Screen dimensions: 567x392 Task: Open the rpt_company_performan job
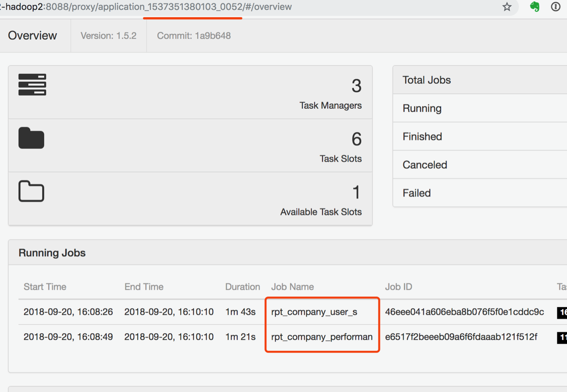pos(322,337)
